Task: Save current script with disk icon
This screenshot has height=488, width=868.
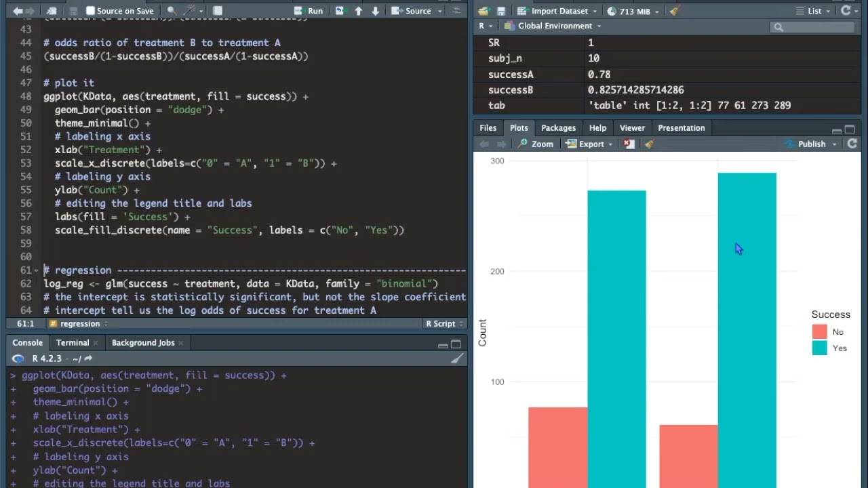Action: coord(74,11)
